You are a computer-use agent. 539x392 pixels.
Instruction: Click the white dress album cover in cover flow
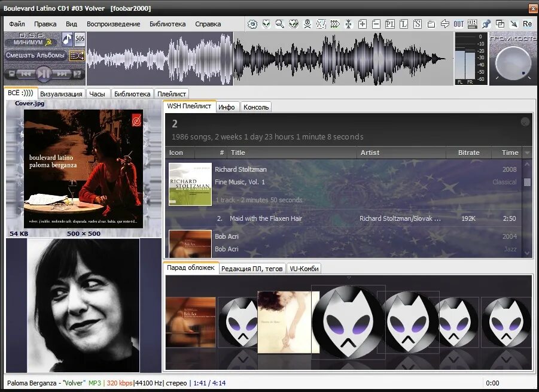pyautogui.click(x=288, y=322)
